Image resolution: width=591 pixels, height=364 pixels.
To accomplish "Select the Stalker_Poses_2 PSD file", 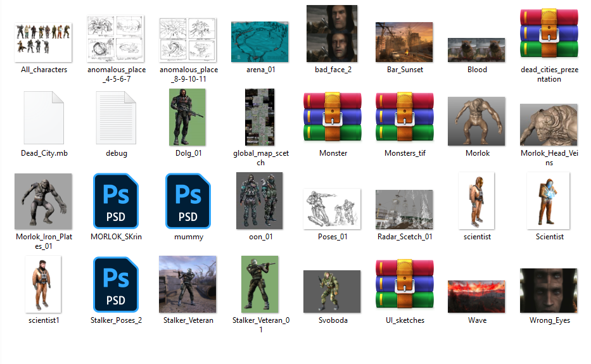I will tap(116, 285).
